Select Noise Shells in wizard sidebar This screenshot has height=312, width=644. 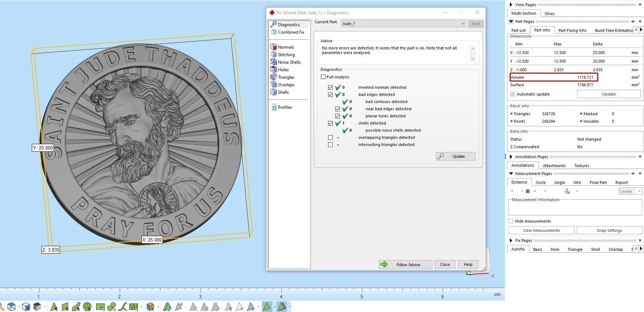(286, 62)
